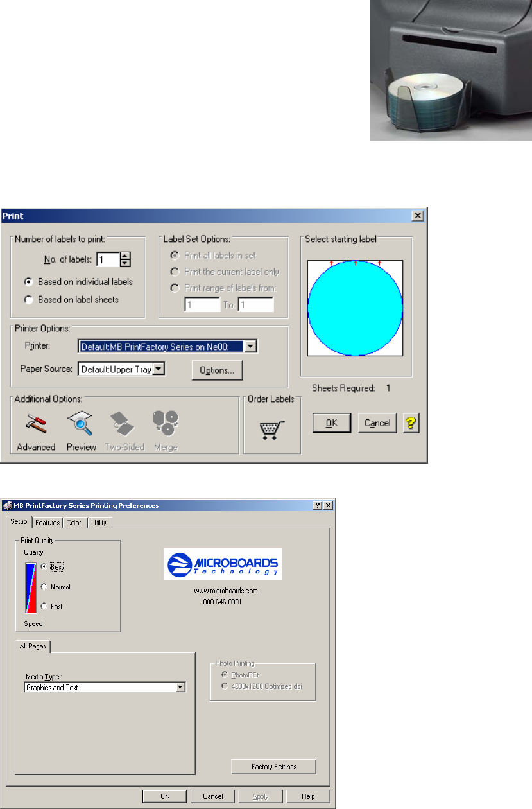Image resolution: width=532 pixels, height=809 pixels.
Task: Cancel the Print dialog
Action: pos(377,423)
